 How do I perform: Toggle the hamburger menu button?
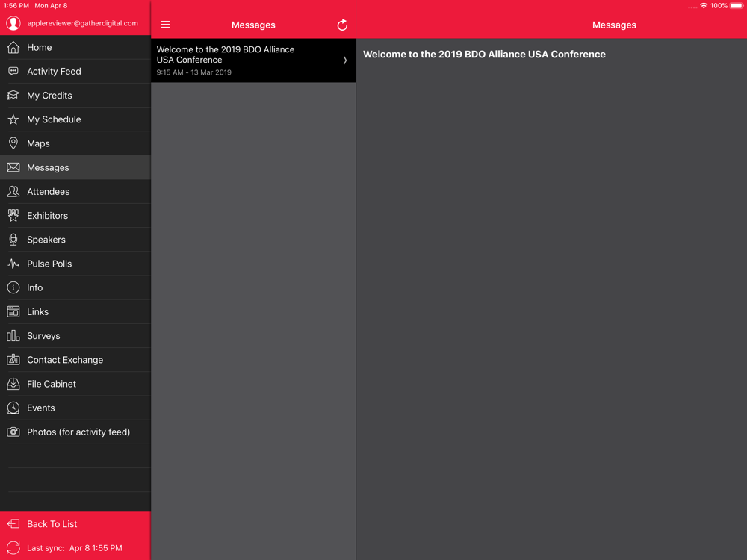pyautogui.click(x=165, y=25)
